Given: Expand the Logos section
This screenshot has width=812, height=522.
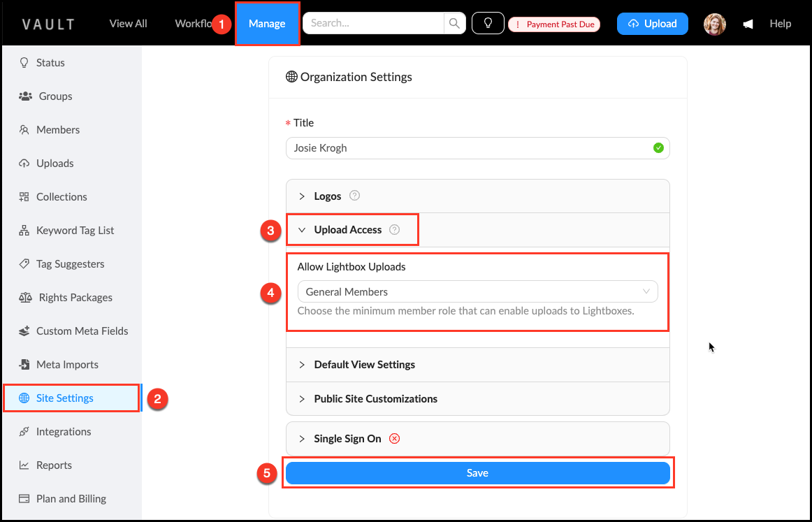Looking at the screenshot, I should click(x=327, y=196).
